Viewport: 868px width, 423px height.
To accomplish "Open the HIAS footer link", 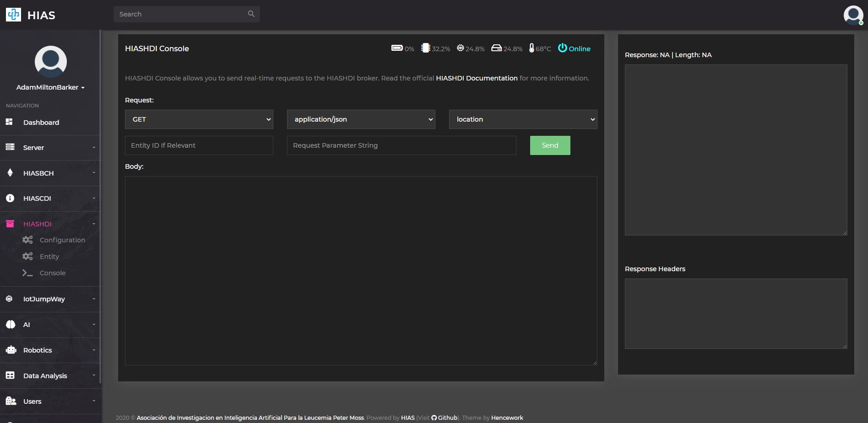I will pos(407,418).
